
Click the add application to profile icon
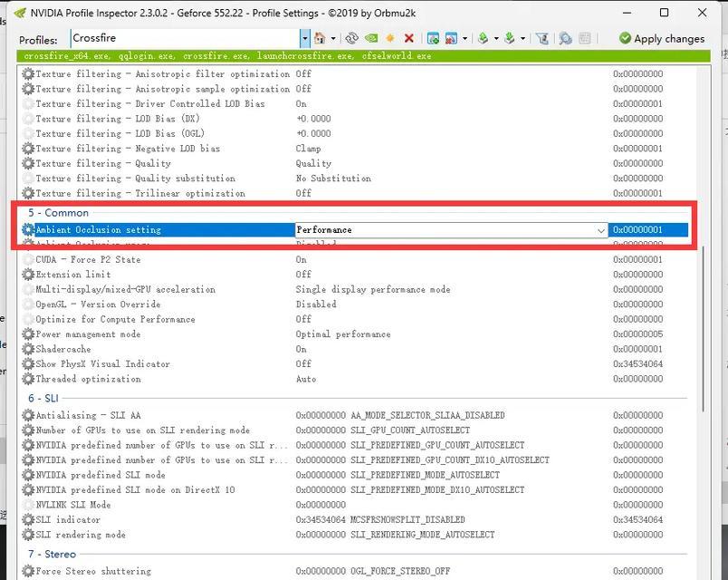click(x=433, y=38)
